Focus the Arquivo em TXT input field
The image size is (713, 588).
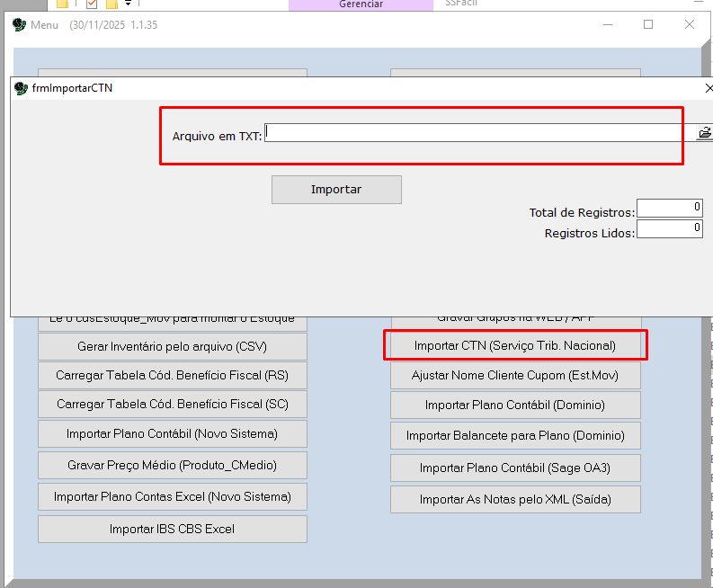point(480,133)
